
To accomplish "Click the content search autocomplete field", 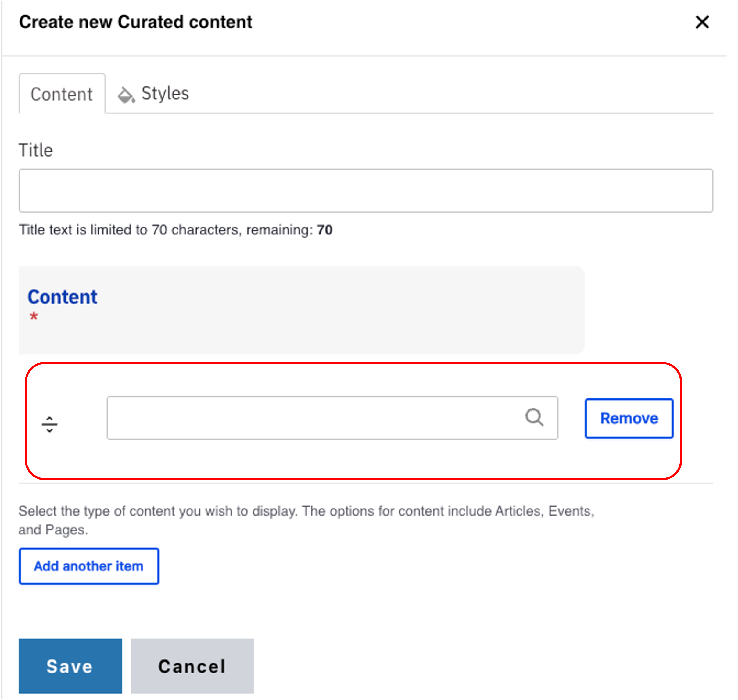I will coord(313,418).
